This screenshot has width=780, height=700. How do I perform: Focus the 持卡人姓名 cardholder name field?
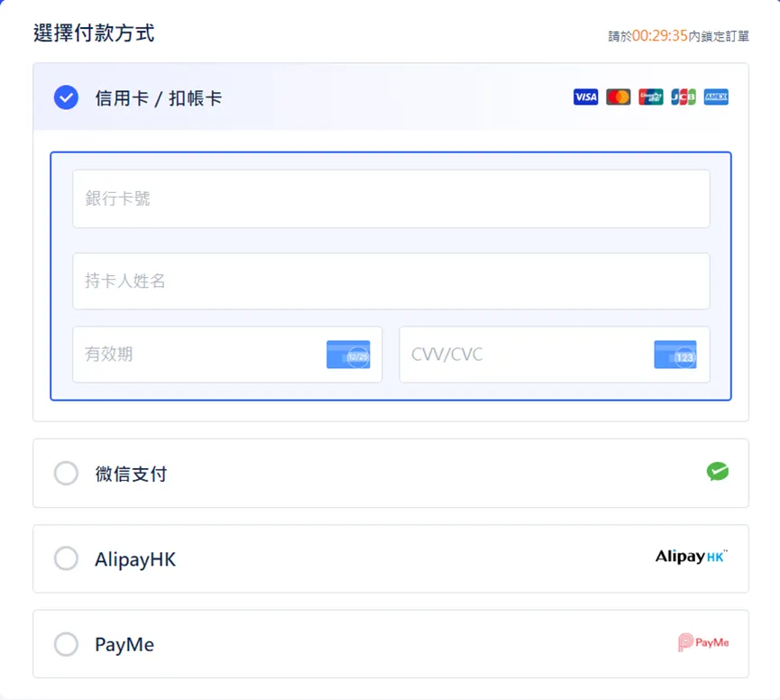391,281
